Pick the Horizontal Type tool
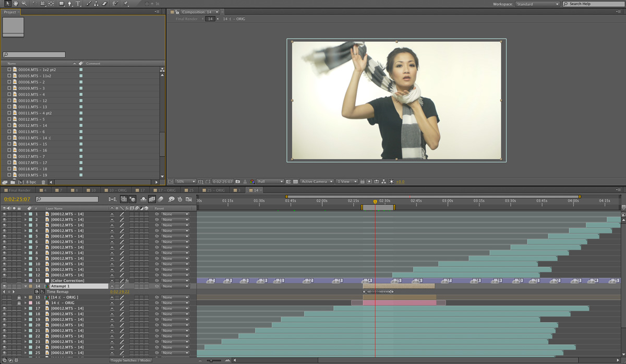The image size is (626, 364). tap(78, 4)
